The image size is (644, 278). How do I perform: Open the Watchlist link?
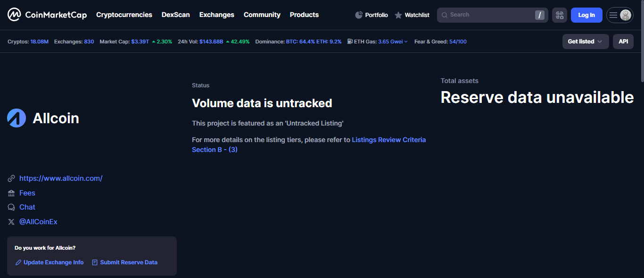(x=412, y=15)
